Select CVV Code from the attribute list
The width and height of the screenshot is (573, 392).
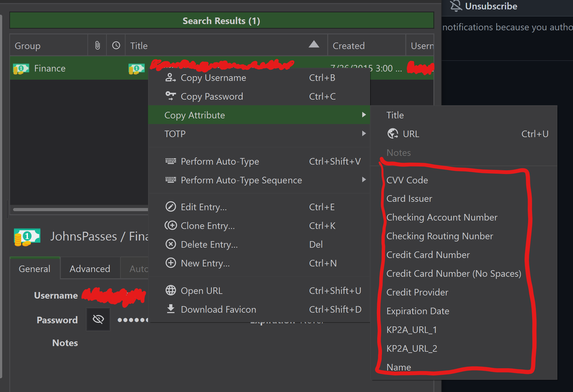[x=407, y=180]
